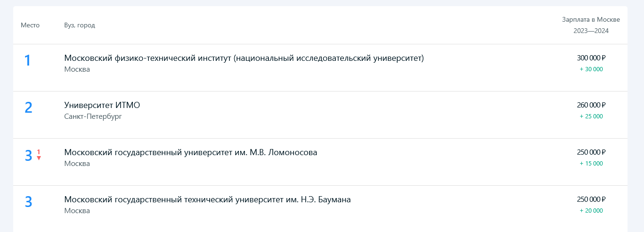Screen dimensions: 644x232
Task: Click the Место column header
Action: click(30, 25)
